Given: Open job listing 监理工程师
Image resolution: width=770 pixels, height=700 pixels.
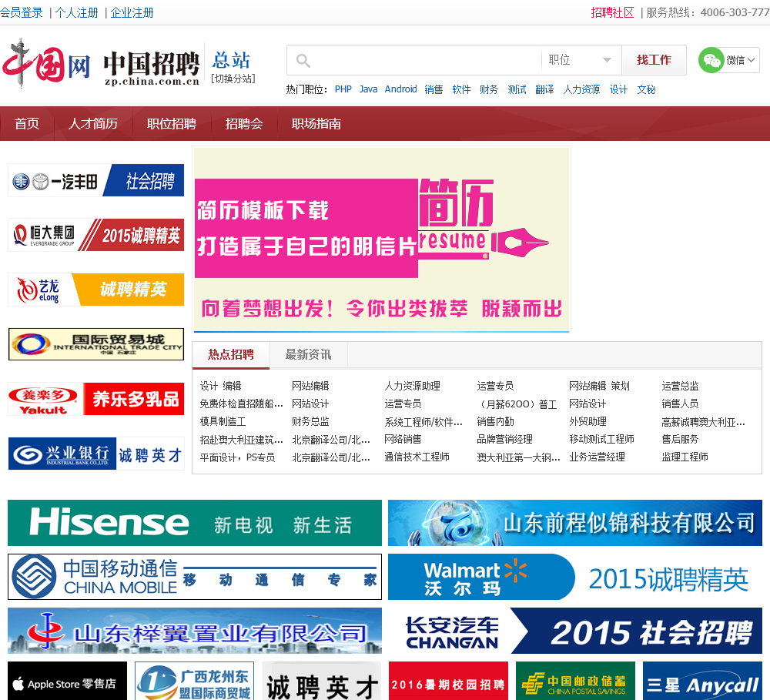Looking at the screenshot, I should point(685,457).
